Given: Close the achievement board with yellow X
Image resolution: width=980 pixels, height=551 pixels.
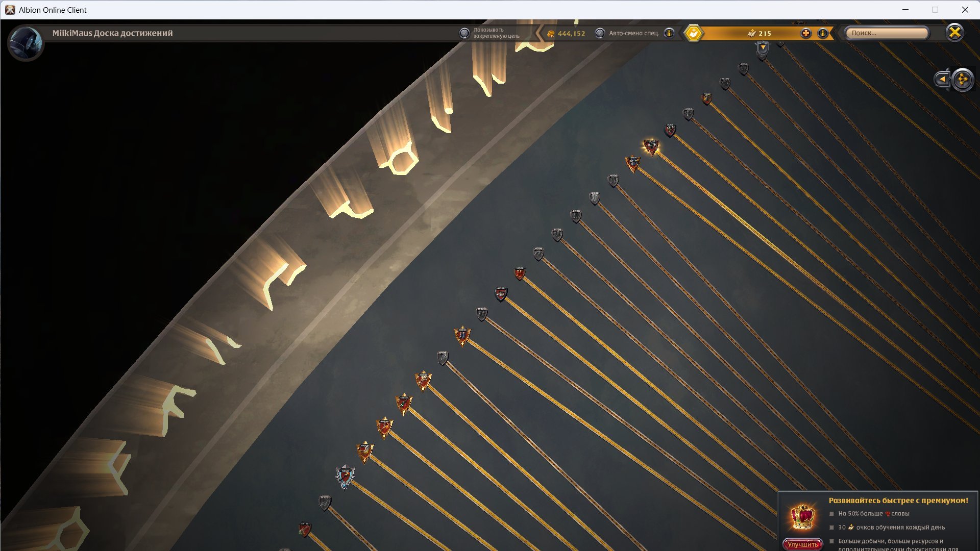Looking at the screenshot, I should [954, 33].
